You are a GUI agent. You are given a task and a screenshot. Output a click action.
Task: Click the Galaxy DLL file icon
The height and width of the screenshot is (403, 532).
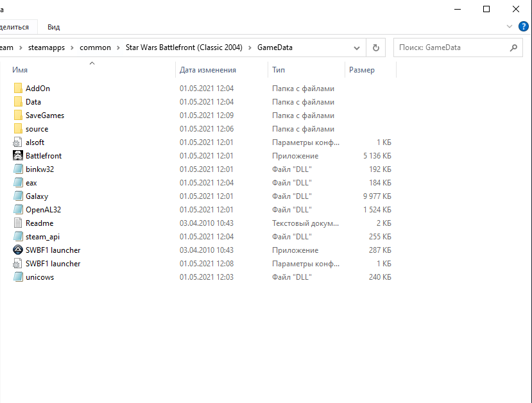point(18,196)
